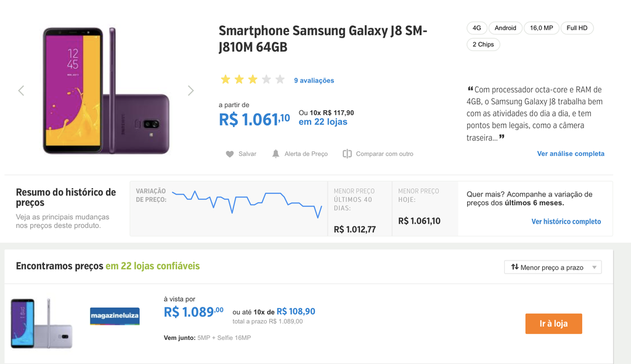This screenshot has width=631, height=364.
Task: Click the compare with another product icon
Action: point(347,153)
